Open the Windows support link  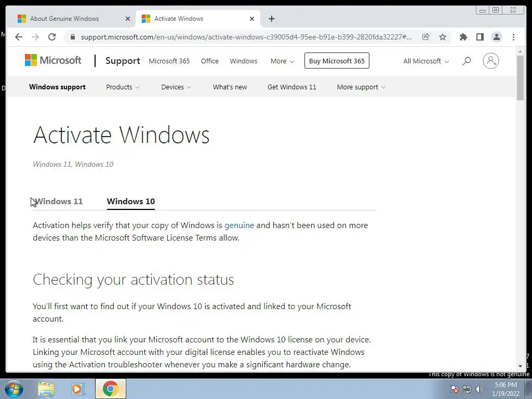point(57,87)
